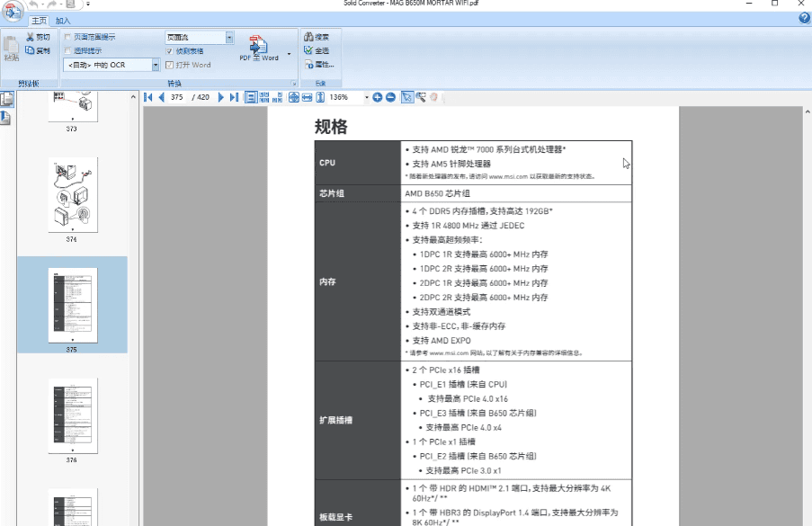Image resolution: width=812 pixels, height=526 pixels.
Task: Zoom in with the plus icon
Action: 378,97
